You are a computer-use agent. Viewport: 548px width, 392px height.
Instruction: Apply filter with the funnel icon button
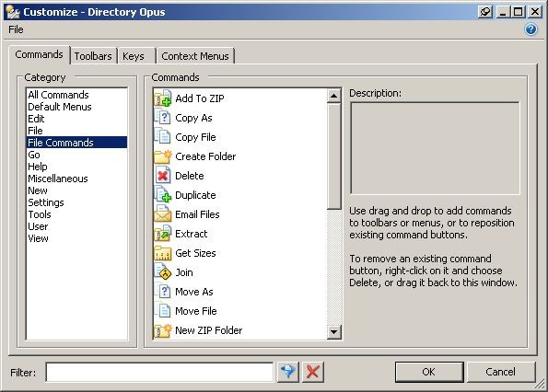point(288,372)
